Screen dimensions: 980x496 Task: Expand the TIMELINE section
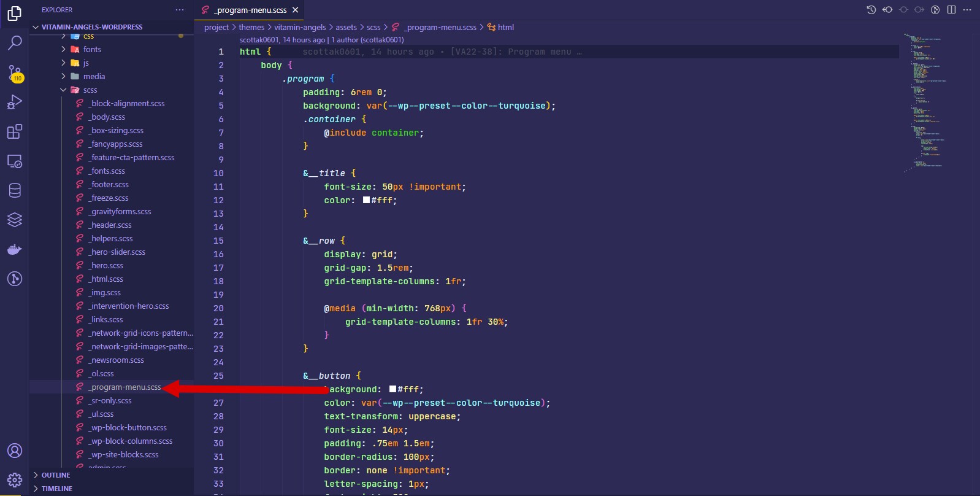pyautogui.click(x=56, y=489)
